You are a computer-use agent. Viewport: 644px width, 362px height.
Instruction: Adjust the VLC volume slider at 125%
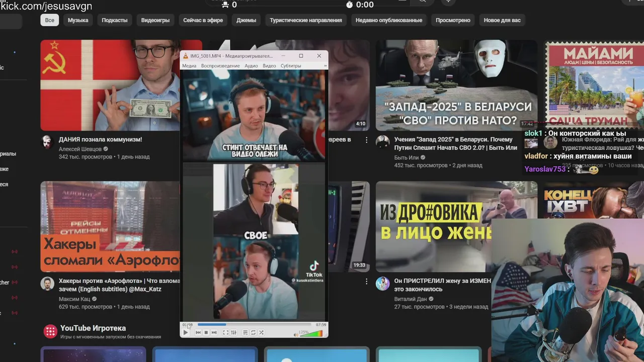pyautogui.click(x=311, y=333)
